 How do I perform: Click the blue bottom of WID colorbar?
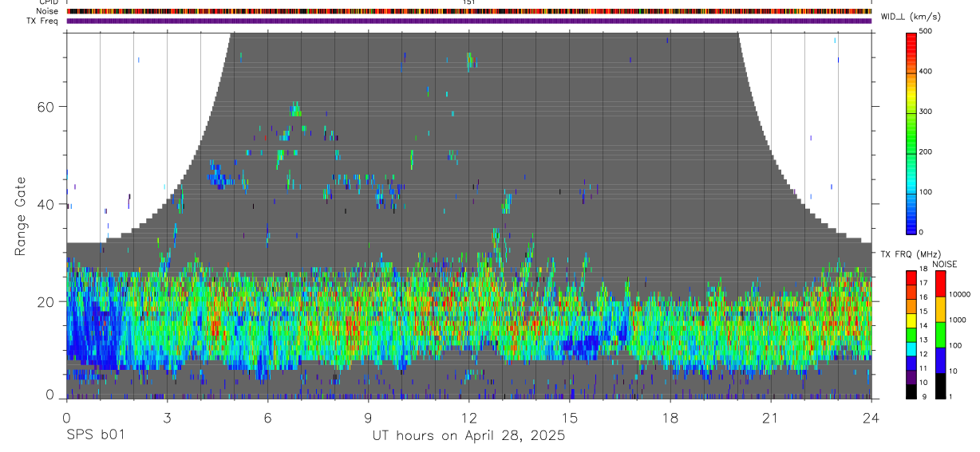click(x=911, y=223)
